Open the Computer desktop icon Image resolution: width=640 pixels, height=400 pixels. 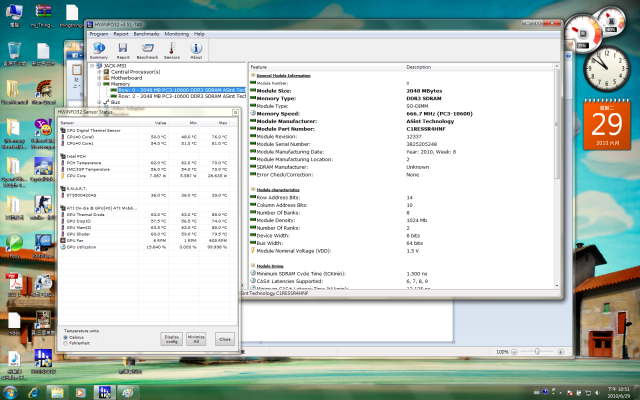[14, 16]
